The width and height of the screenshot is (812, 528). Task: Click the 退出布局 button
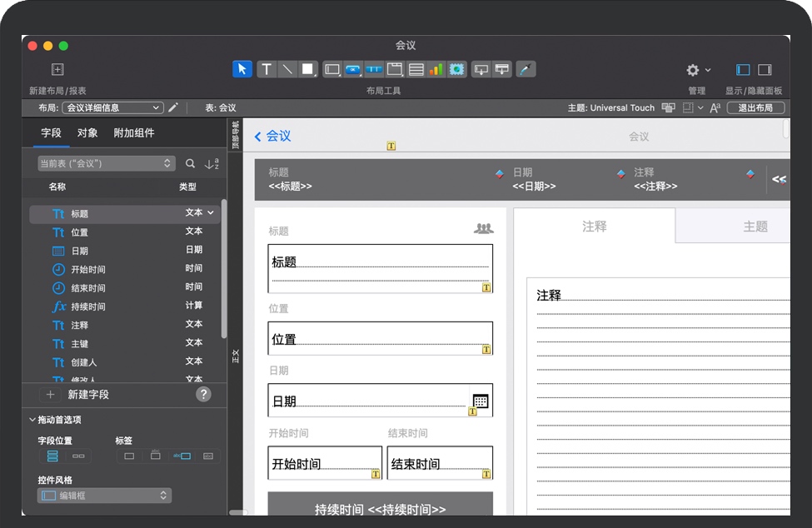tap(755, 107)
